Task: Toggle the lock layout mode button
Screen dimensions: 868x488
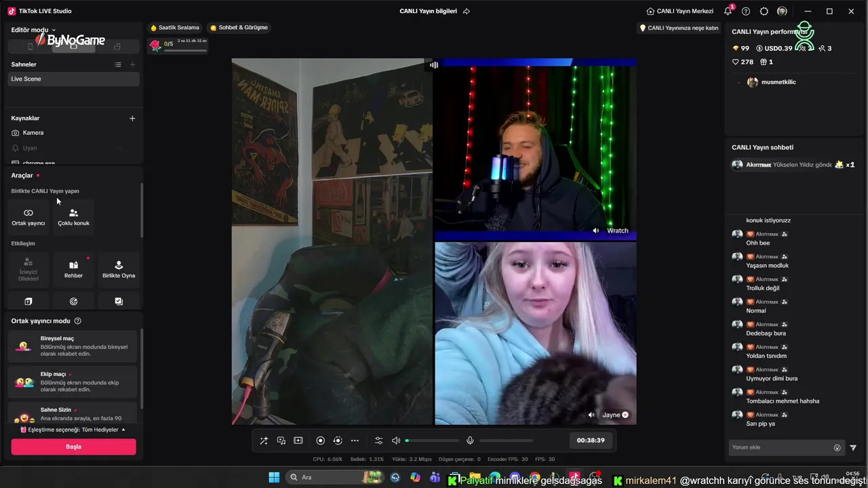Action: [117, 46]
